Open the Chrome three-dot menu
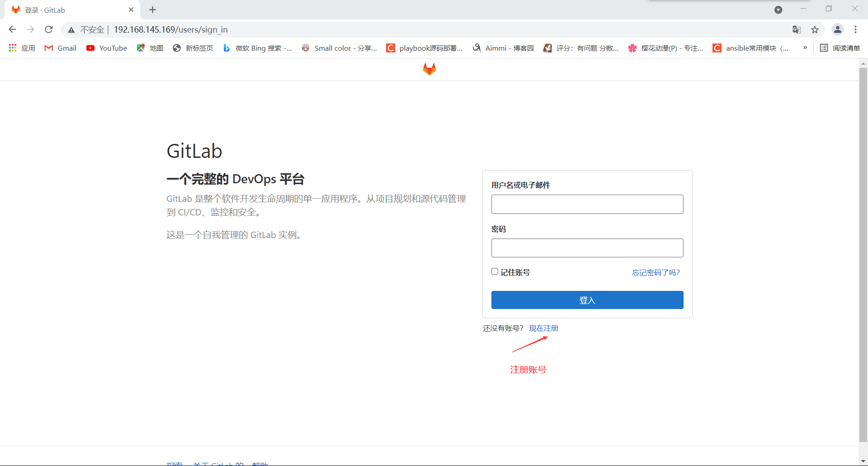Image resolution: width=868 pixels, height=466 pixels. [x=855, y=29]
